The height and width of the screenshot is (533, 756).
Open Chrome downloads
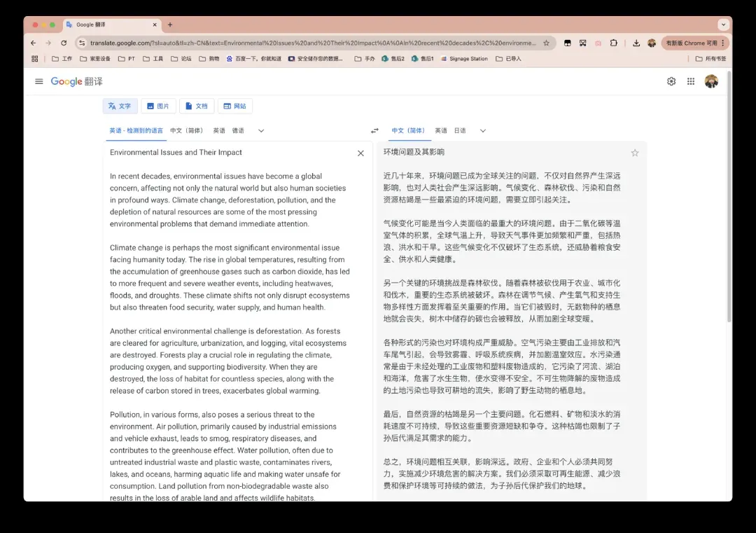(x=636, y=43)
